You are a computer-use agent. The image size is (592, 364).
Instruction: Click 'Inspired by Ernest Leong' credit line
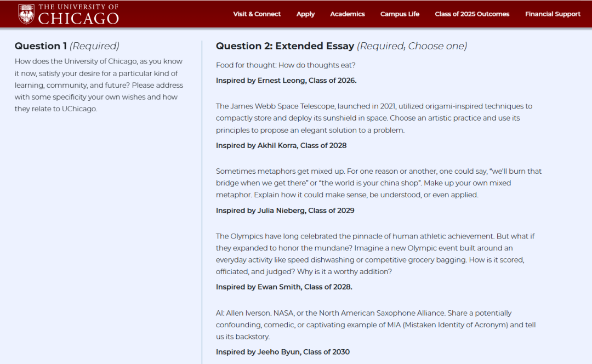coord(286,81)
